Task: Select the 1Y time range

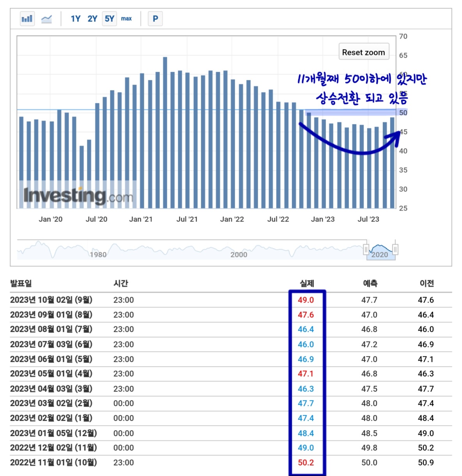Action: (76, 19)
